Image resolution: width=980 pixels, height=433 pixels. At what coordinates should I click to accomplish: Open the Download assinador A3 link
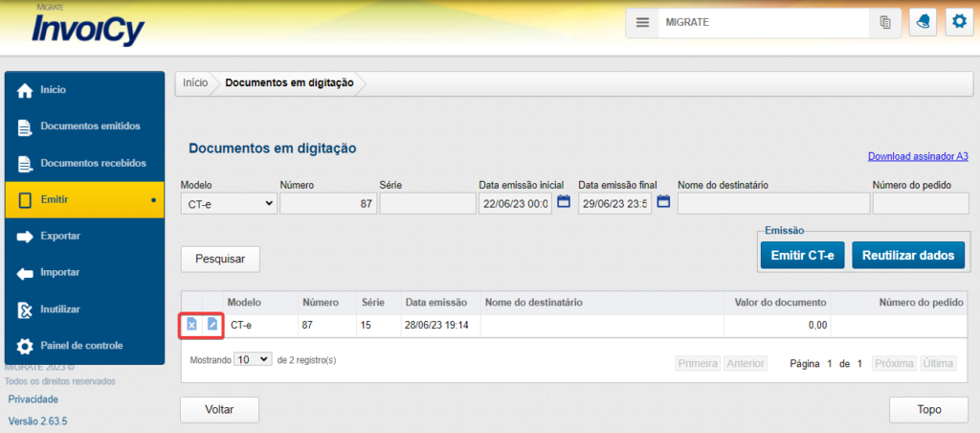pos(918,156)
